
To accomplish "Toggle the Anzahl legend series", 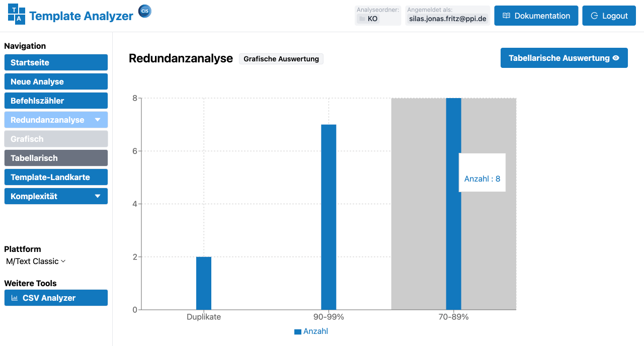I will coord(315,331).
